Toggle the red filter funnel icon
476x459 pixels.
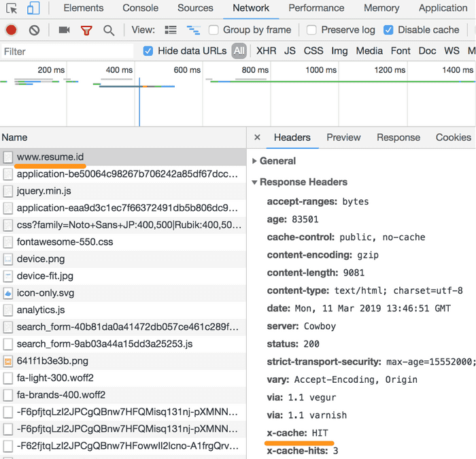[x=86, y=30]
